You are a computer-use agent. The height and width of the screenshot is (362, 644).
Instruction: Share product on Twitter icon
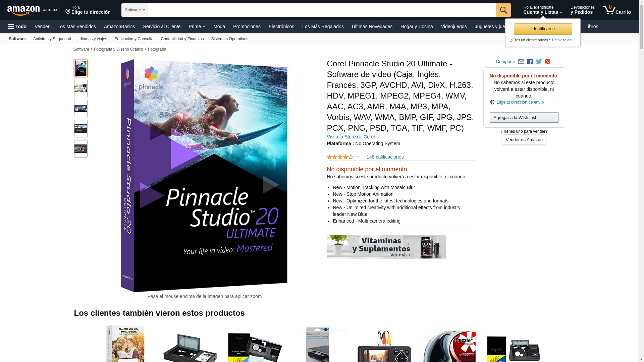539,62
